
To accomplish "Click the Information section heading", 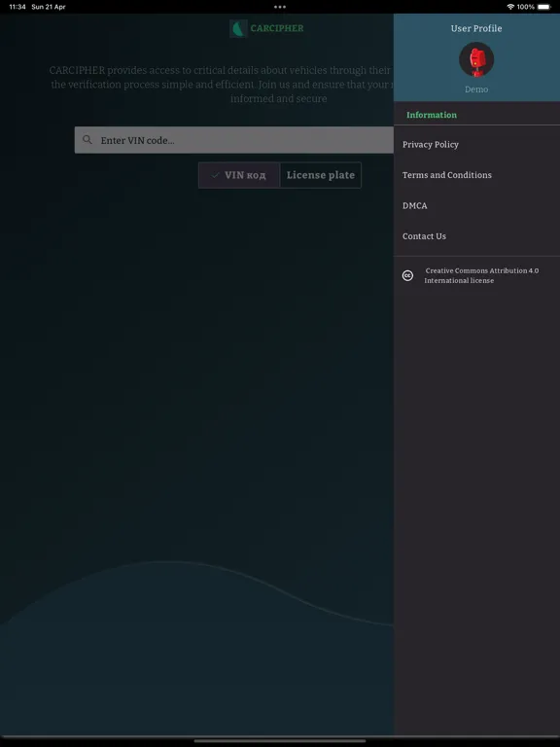I will click(432, 115).
